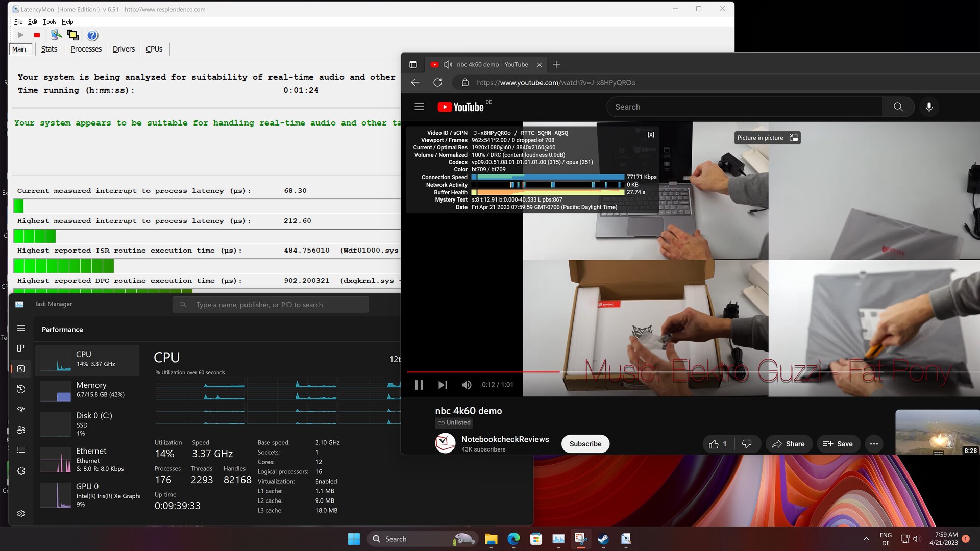Click the Share button
Screen dimensions: 980x551
788,444
